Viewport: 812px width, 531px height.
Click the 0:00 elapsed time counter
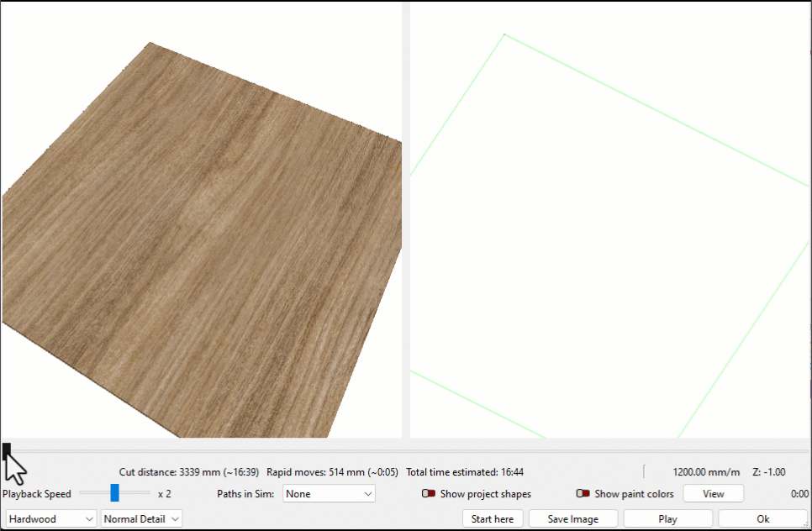[x=799, y=495]
